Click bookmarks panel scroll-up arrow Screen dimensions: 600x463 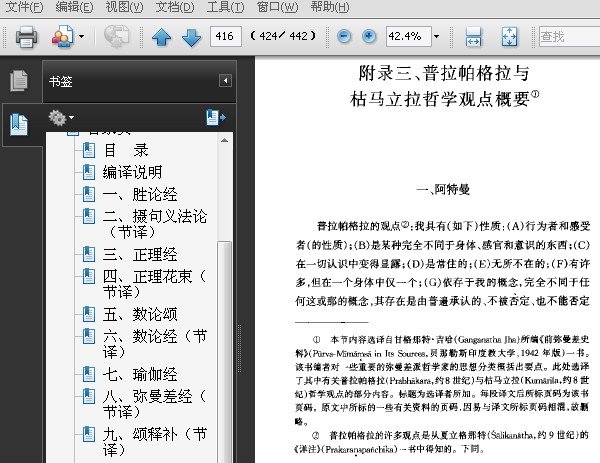click(225, 140)
